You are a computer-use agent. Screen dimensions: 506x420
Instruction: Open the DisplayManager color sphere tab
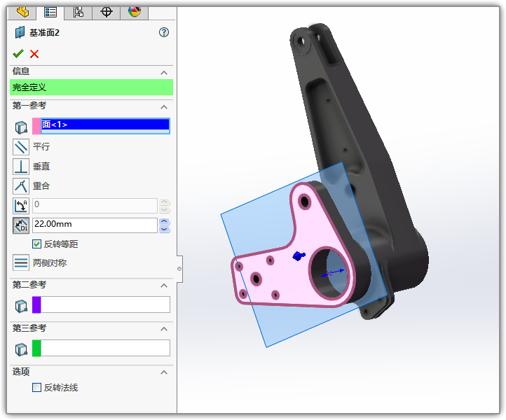pyautogui.click(x=135, y=12)
